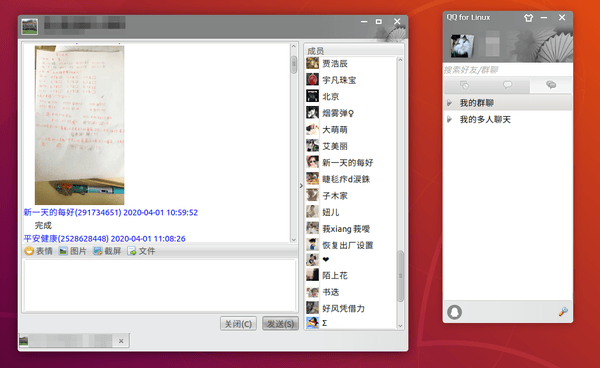
Task: Focus the message input box
Action: [160, 285]
